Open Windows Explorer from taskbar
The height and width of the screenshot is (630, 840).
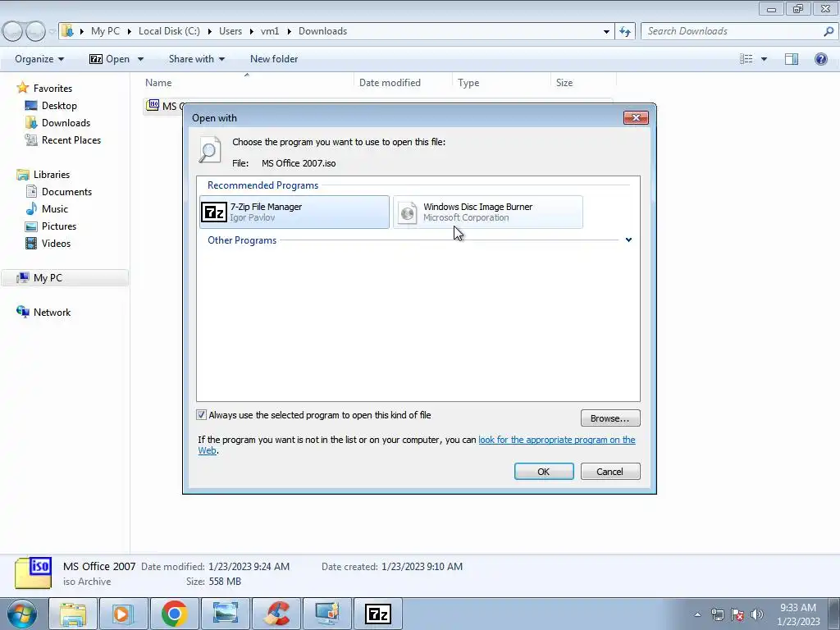[x=72, y=614]
